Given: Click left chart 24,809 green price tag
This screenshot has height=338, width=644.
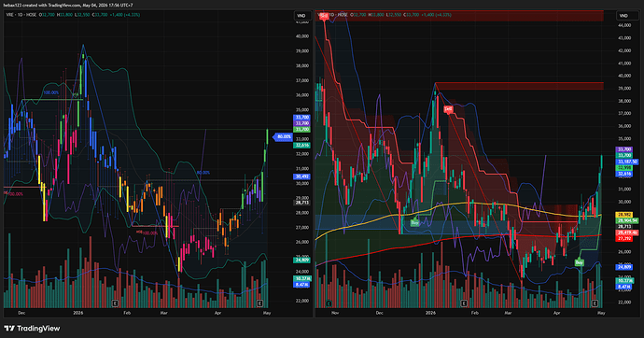Looking at the screenshot, I should point(301,260).
